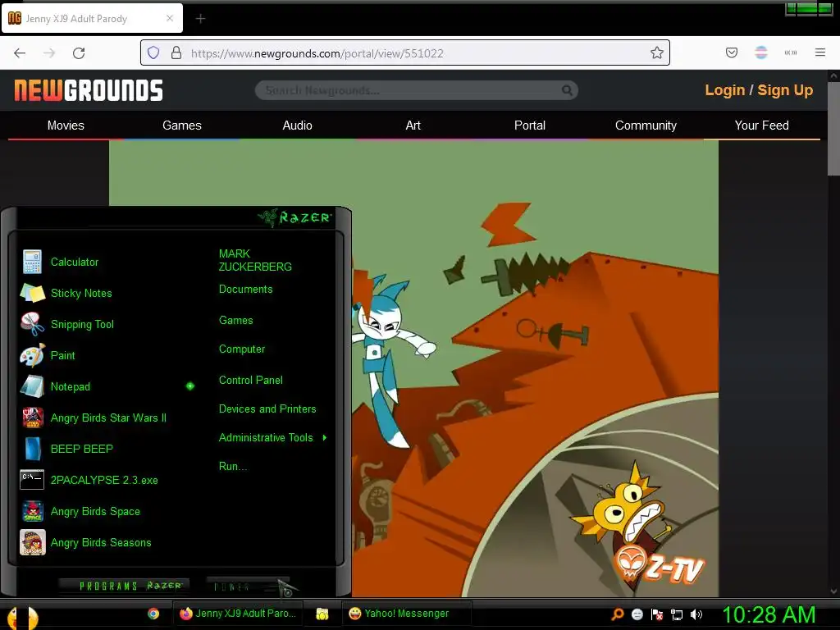Open the Art nav tab
Screen dimensions: 840x630
click(x=413, y=126)
